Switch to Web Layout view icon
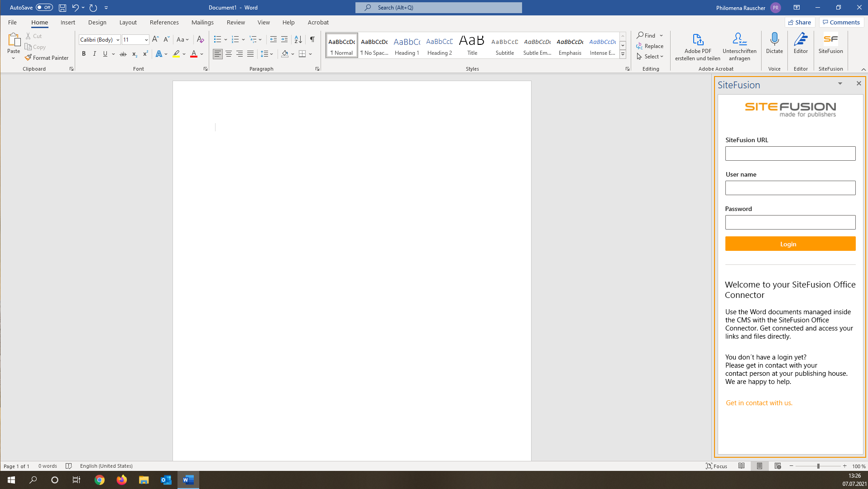Image resolution: width=868 pixels, height=489 pixels. point(777,466)
